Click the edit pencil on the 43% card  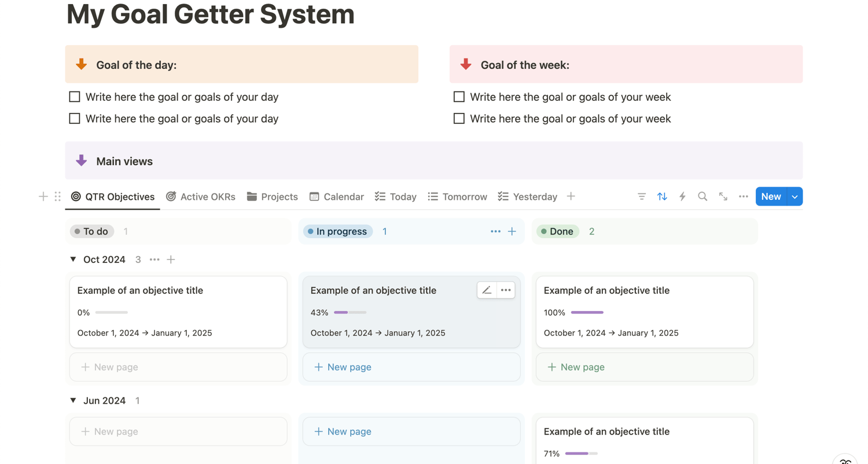[487, 290]
